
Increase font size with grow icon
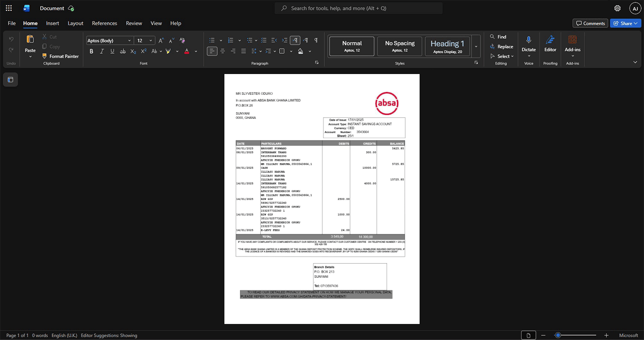(161, 41)
